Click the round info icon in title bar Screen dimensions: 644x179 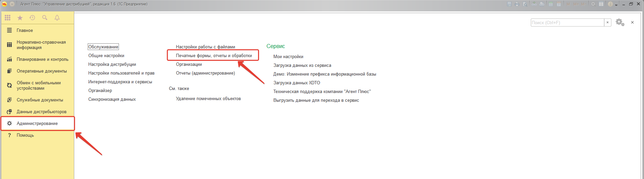click(610, 4)
